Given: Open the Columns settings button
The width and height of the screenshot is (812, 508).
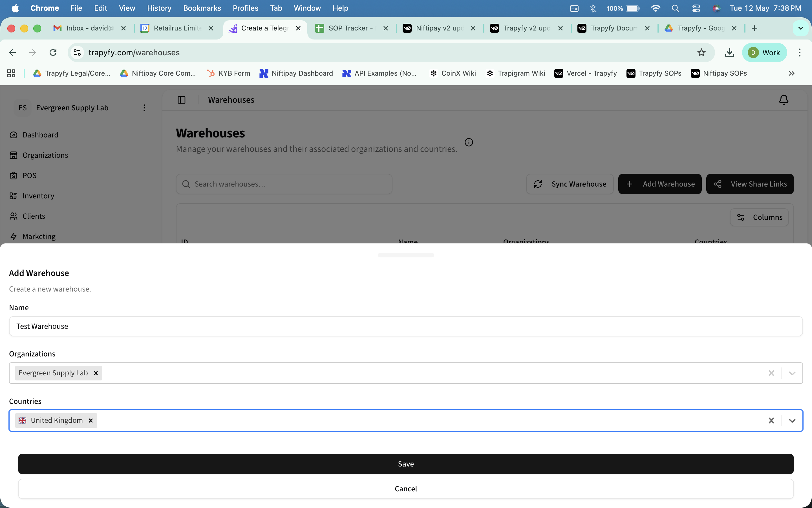Looking at the screenshot, I should [759, 217].
